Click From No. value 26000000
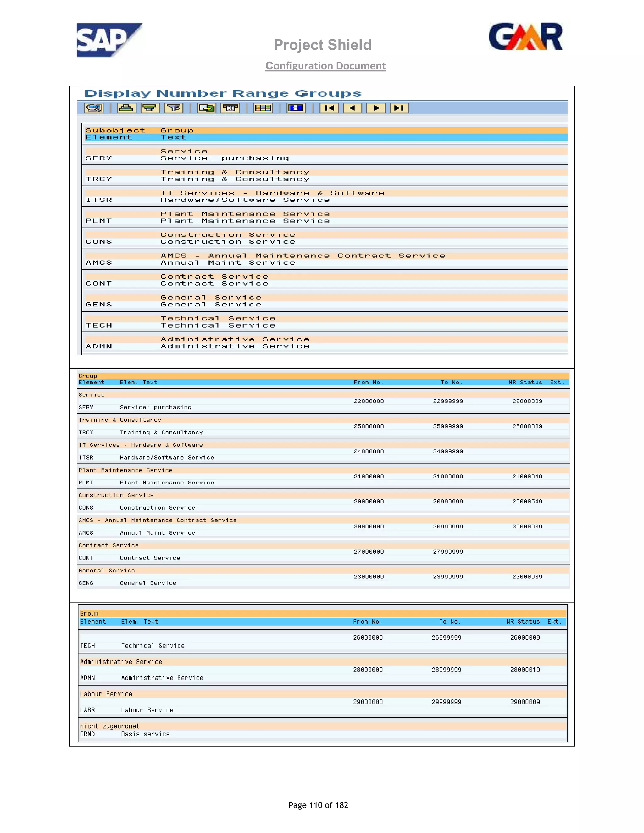 pyautogui.click(x=368, y=638)
